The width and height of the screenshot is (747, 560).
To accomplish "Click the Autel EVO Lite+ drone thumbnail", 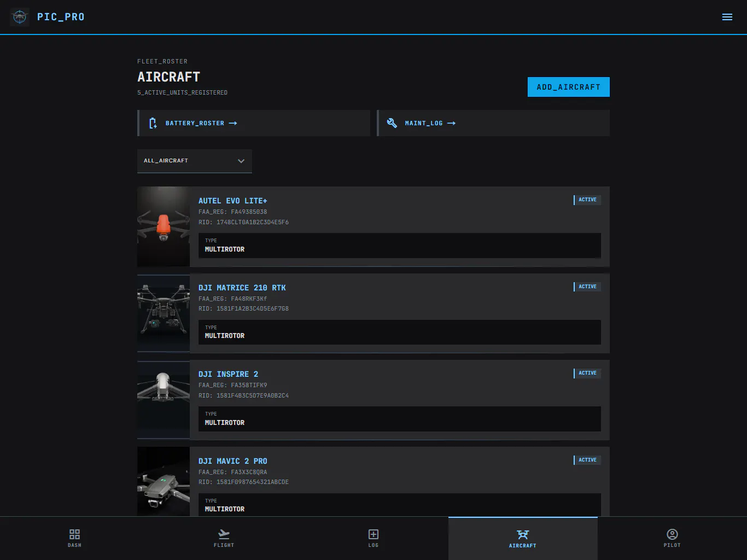I will pyautogui.click(x=164, y=226).
